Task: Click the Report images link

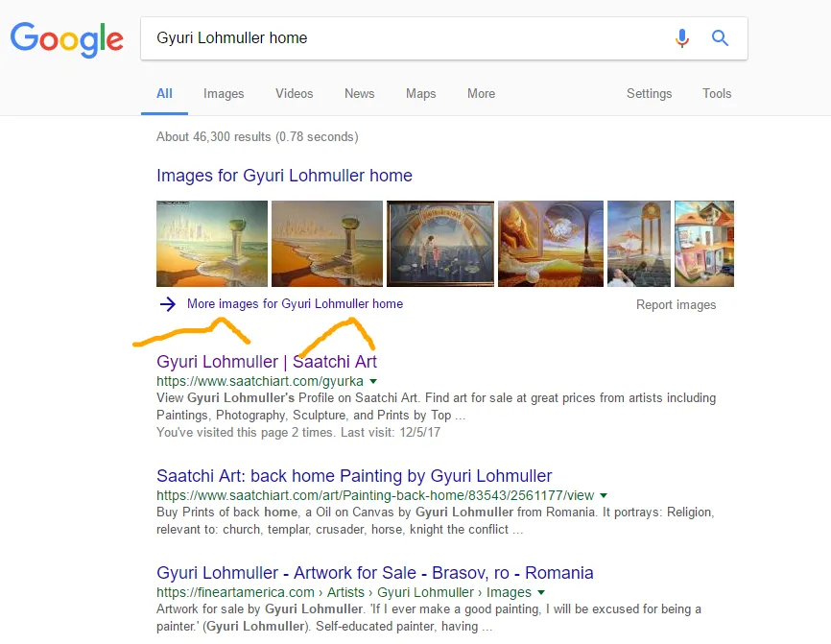Action: pos(676,305)
